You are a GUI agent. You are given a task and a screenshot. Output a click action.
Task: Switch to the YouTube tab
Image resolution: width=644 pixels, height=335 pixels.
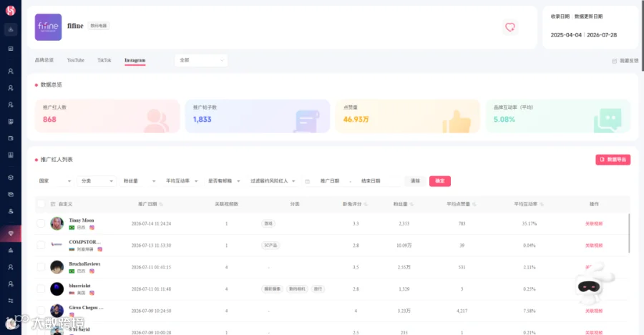pyautogui.click(x=76, y=60)
